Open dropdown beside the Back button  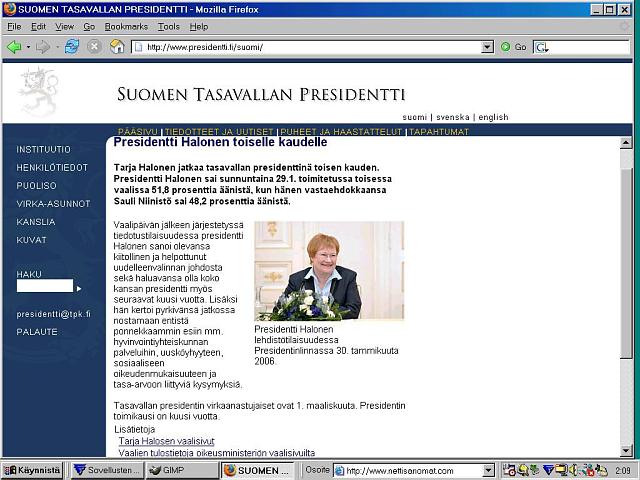pyautogui.click(x=27, y=46)
